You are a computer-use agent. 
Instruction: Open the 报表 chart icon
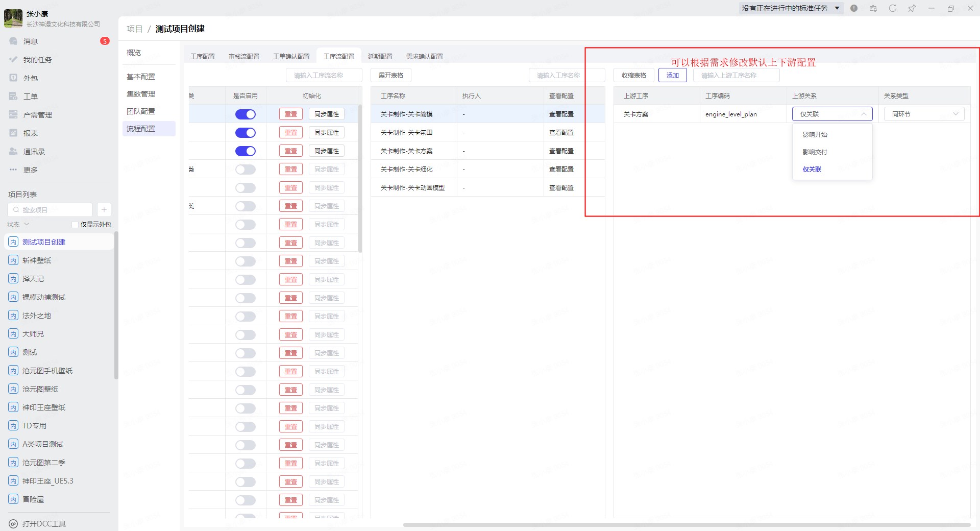tap(14, 133)
